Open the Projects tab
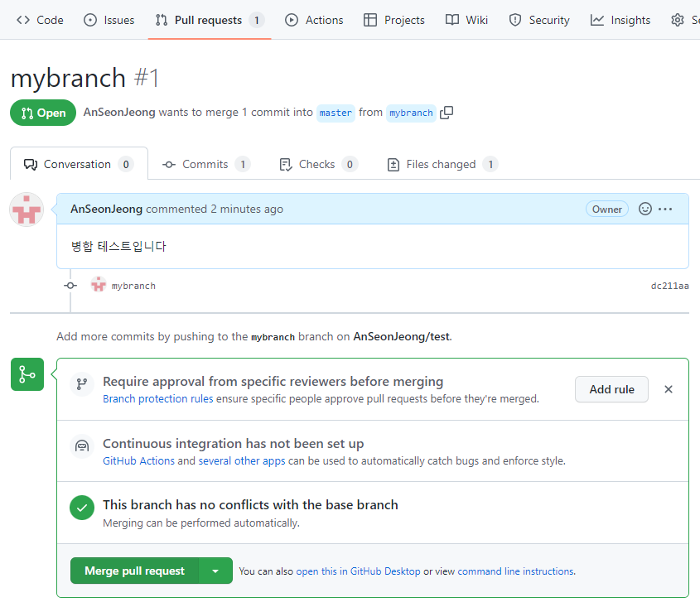 [393, 20]
